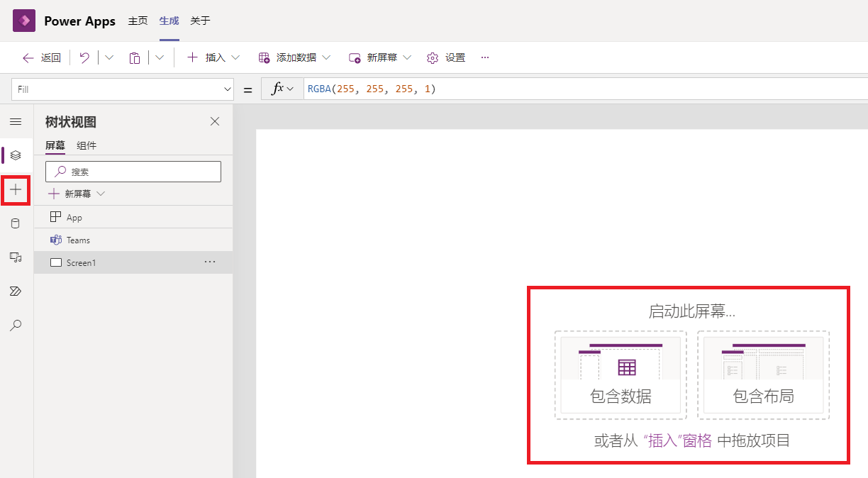Click the RGBA formula bar field
Image resolution: width=868 pixels, height=478 pixels.
(x=586, y=89)
